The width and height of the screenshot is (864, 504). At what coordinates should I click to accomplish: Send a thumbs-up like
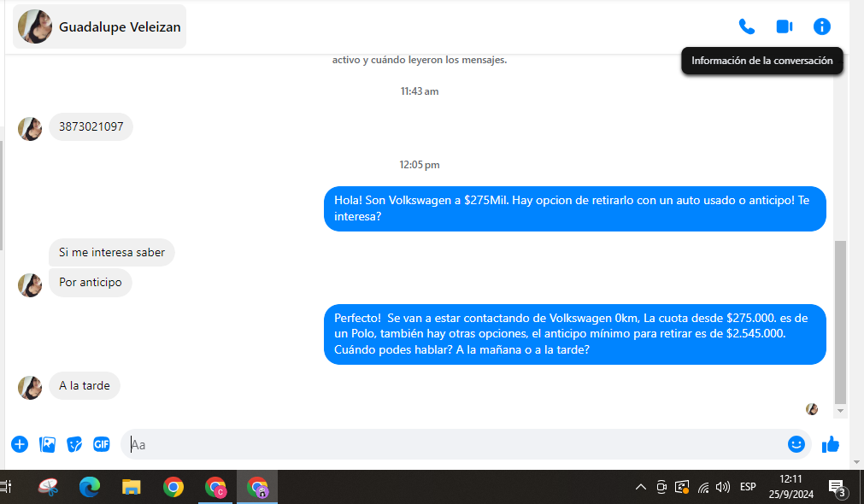click(831, 444)
